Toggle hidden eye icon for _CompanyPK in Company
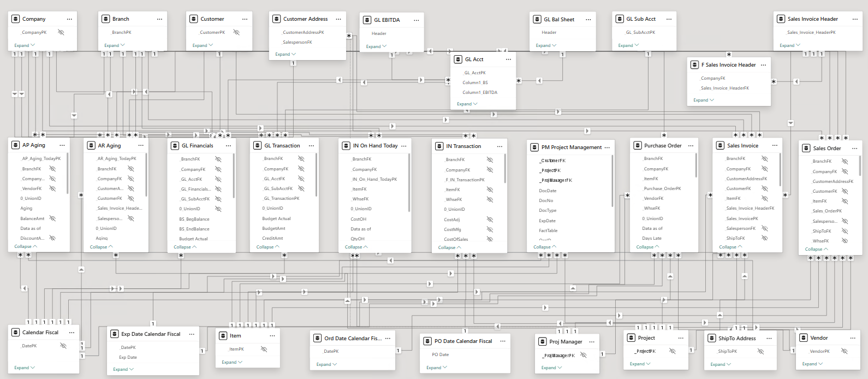868x379 pixels. (61, 32)
